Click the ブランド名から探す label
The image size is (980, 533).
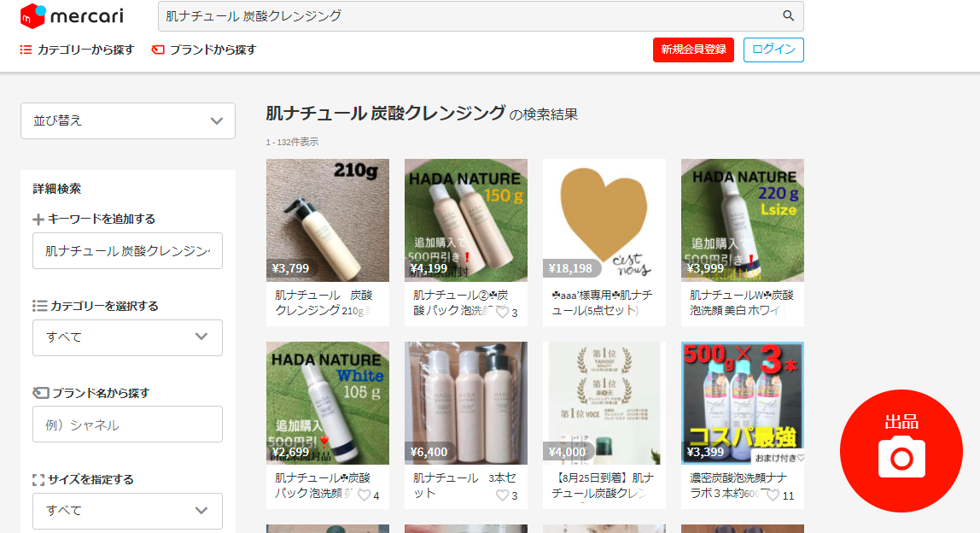(x=101, y=393)
